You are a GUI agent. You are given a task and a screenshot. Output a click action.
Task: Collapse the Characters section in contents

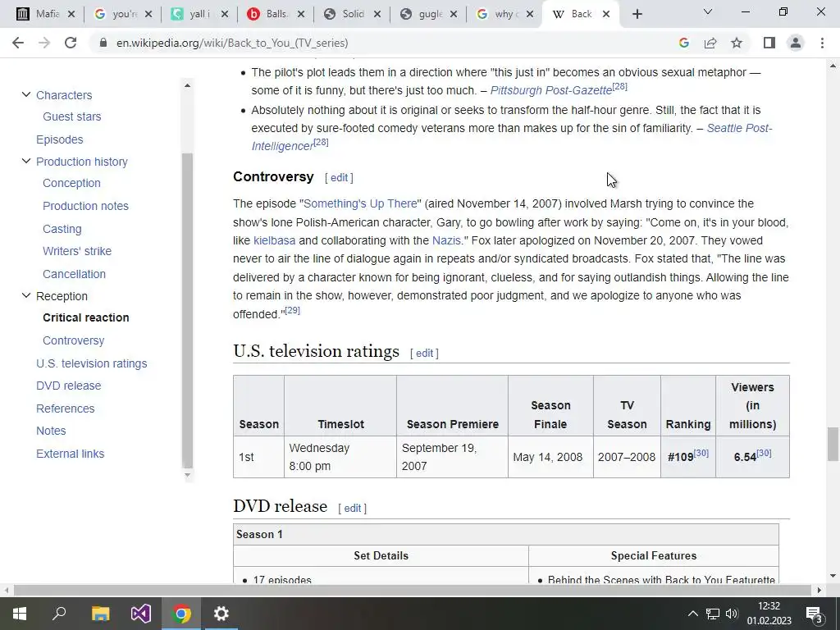[x=25, y=94]
